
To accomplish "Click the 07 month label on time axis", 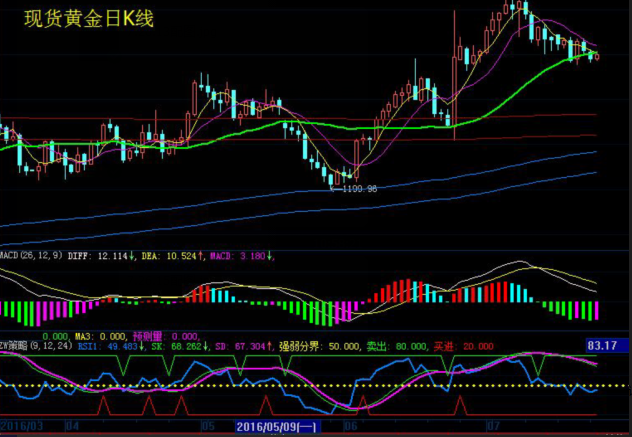I will (494, 427).
